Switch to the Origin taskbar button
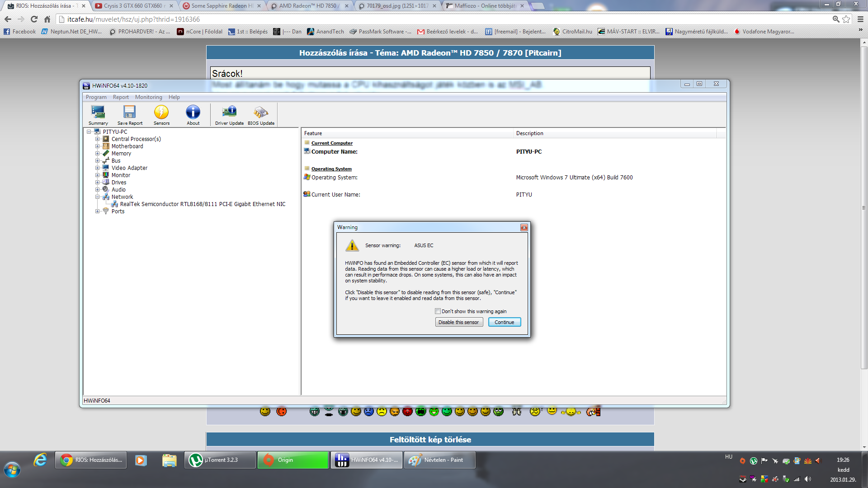 [293, 460]
